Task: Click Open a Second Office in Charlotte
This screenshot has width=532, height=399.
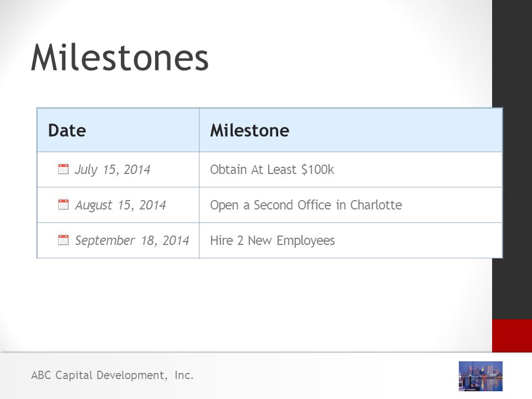Action: (x=306, y=205)
